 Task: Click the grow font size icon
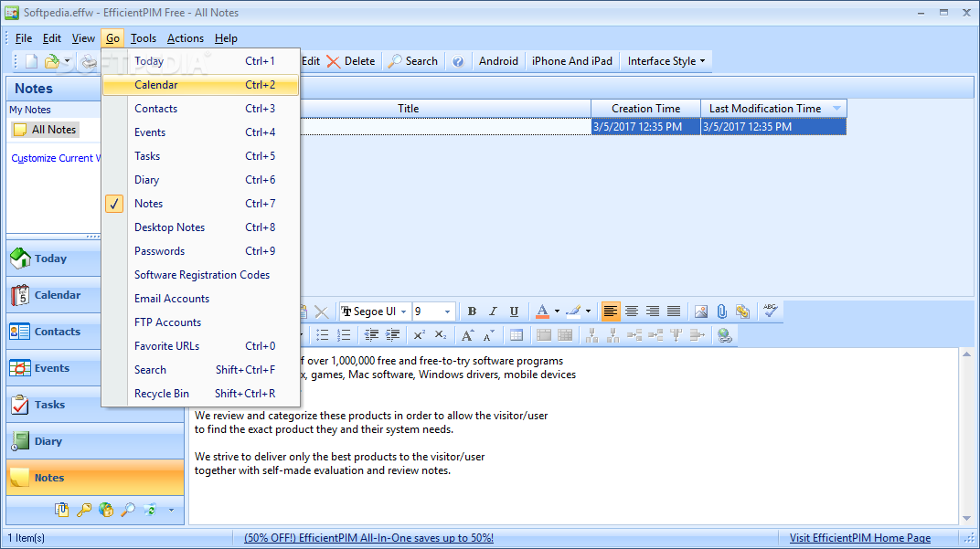click(467, 335)
